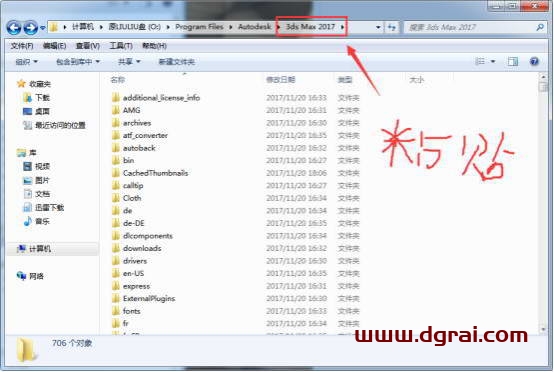Click the file list scrollbar down arrow
Image resolution: width=554 pixels, height=372 pixels.
pyautogui.click(x=543, y=329)
